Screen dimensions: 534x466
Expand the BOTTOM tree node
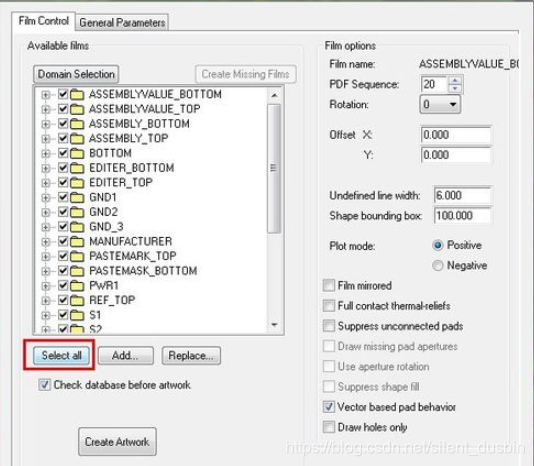45,154
